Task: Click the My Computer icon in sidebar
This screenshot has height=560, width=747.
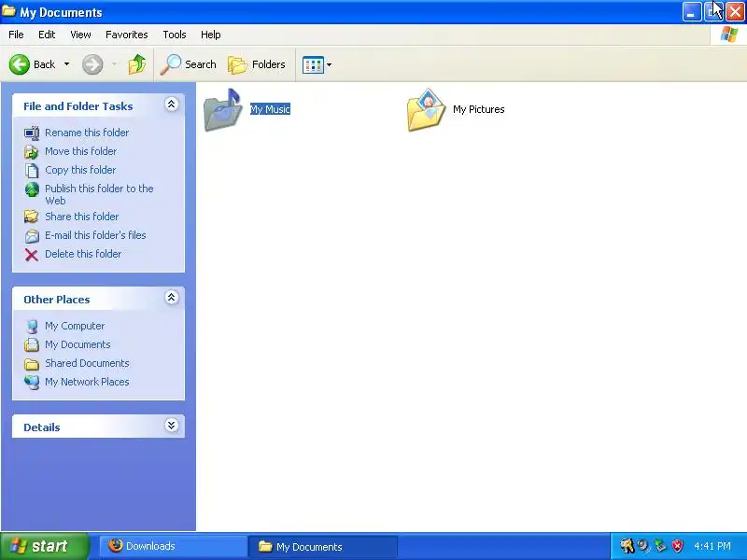Action: (32, 326)
